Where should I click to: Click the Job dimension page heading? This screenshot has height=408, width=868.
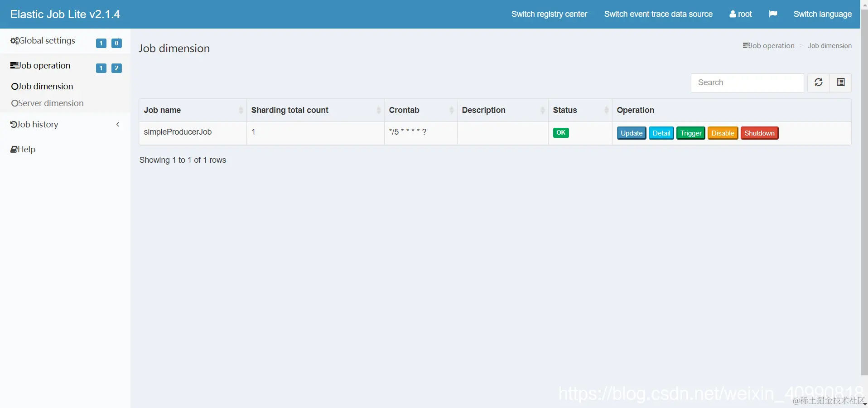pos(174,49)
